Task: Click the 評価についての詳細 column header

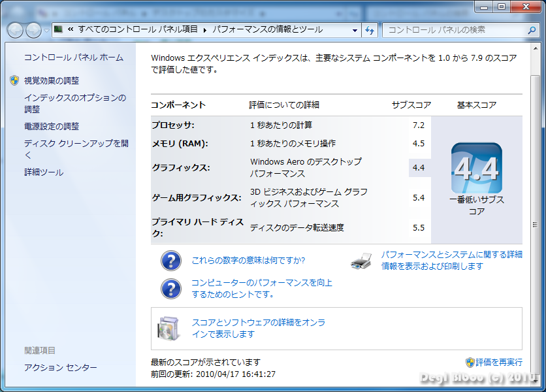Action: coord(284,105)
